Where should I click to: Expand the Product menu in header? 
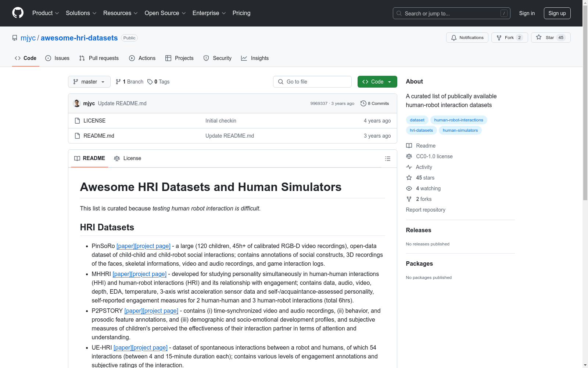(46, 13)
